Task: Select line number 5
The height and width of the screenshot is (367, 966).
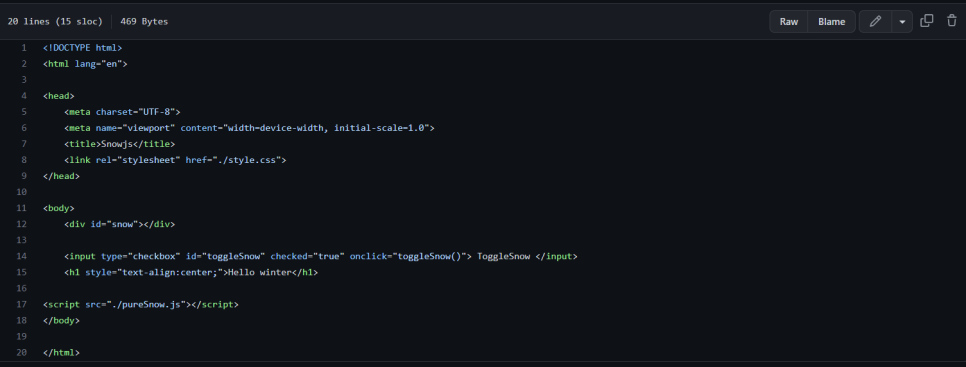Action: (23, 111)
